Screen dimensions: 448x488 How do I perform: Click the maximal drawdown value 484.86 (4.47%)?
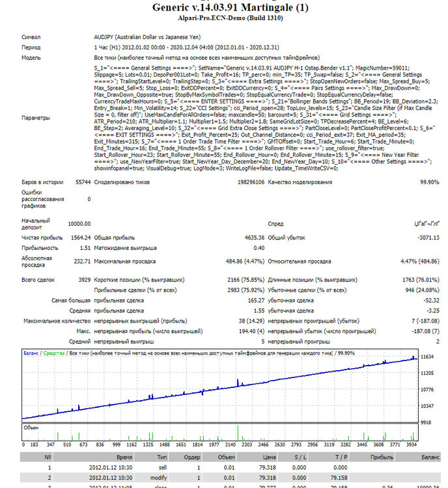coord(245,262)
